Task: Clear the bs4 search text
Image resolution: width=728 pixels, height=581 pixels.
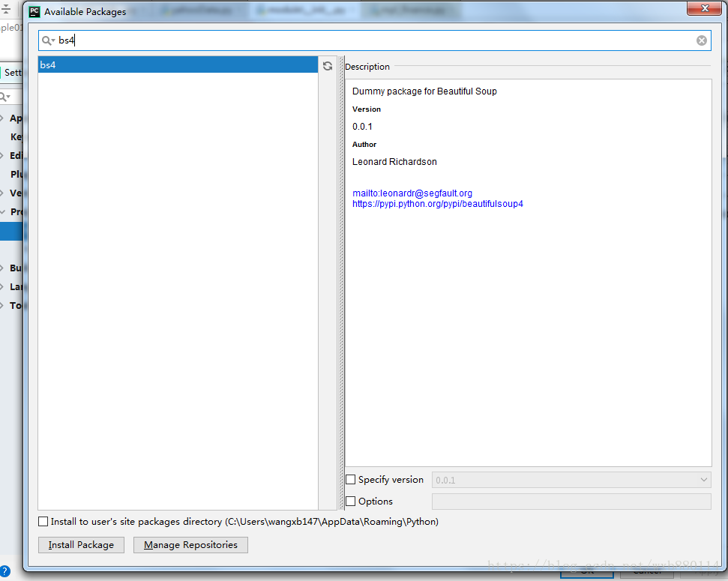Action: pyautogui.click(x=702, y=40)
